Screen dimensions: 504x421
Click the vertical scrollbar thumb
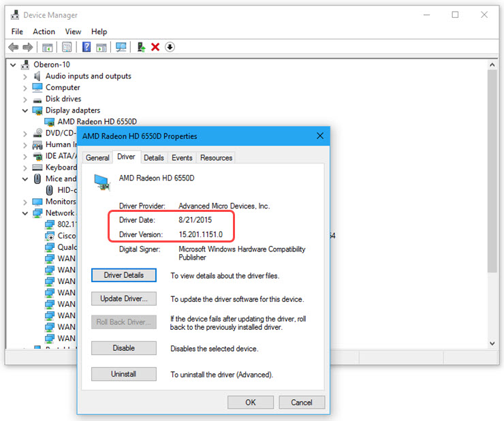click(x=492, y=172)
